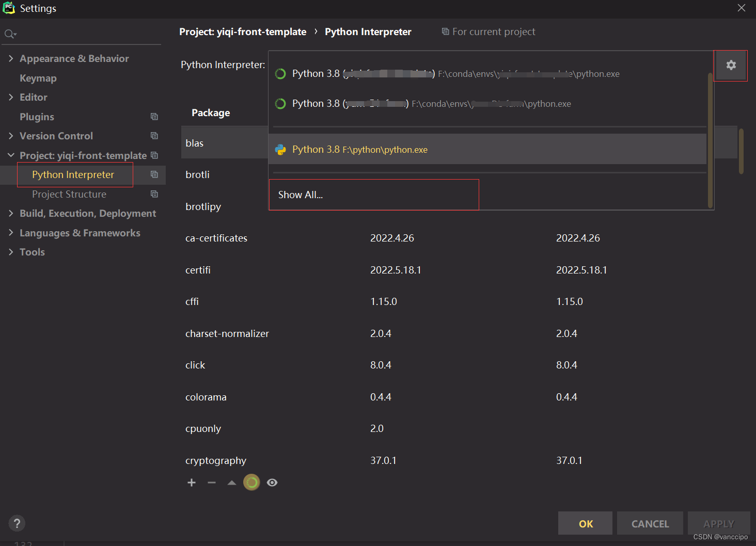This screenshot has width=756, height=546.
Task: Expand the Appearance & Behavior section
Action: coord(11,58)
